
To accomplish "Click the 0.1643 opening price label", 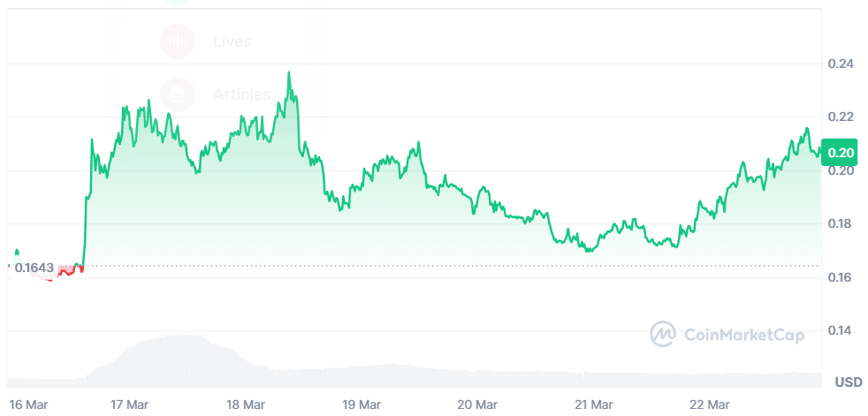I will [35, 266].
